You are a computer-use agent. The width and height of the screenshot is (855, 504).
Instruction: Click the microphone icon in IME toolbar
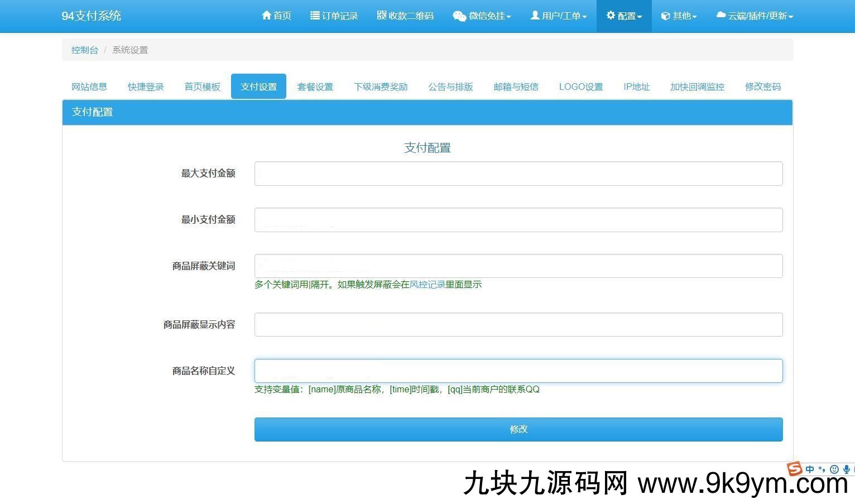pos(847,469)
